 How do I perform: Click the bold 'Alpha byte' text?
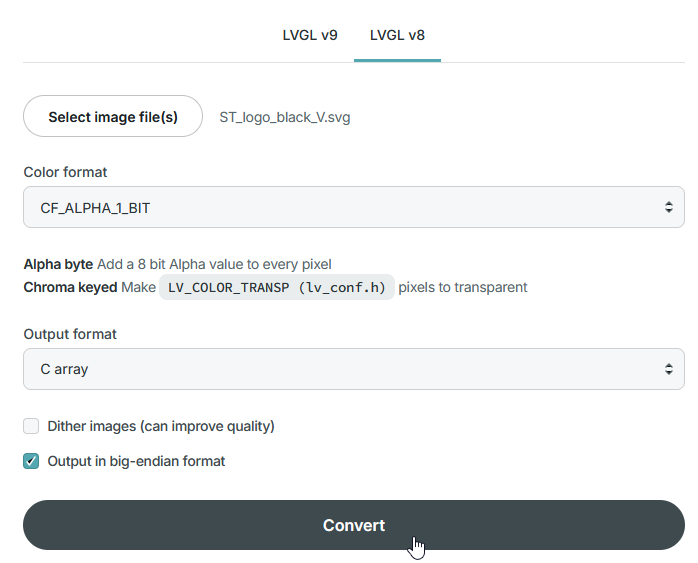(x=58, y=264)
